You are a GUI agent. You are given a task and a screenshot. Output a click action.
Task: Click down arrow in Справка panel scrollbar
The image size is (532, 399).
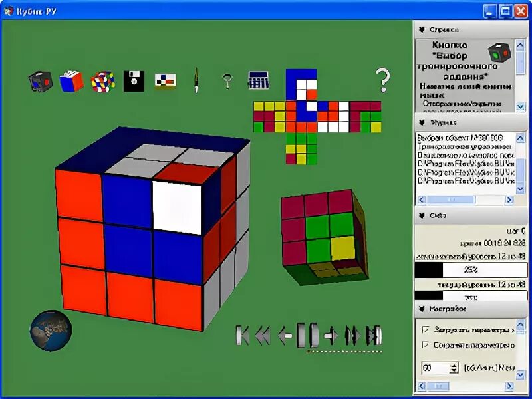click(521, 107)
